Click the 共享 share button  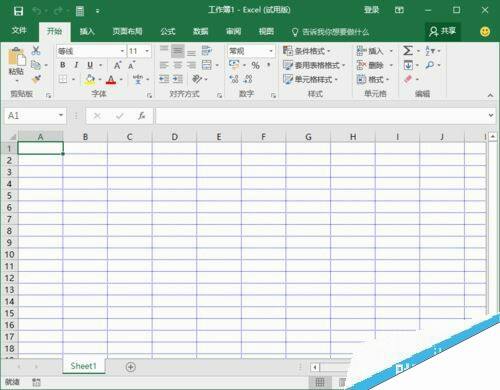point(443,31)
